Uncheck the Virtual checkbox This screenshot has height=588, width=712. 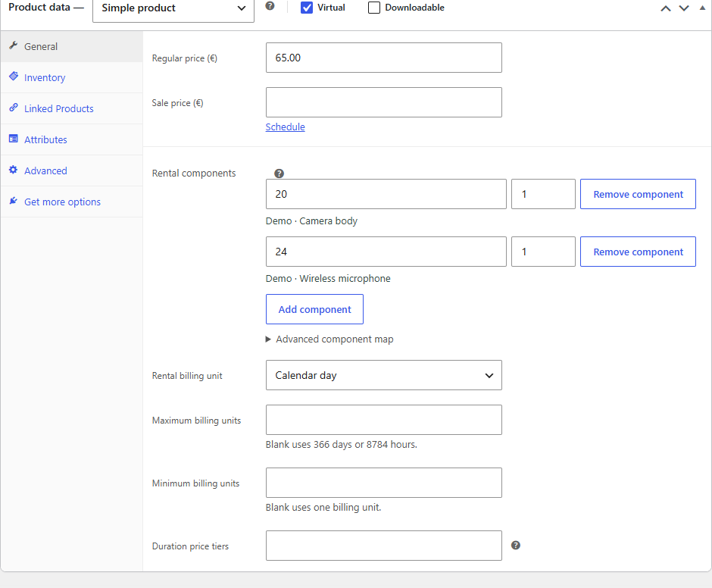click(307, 8)
